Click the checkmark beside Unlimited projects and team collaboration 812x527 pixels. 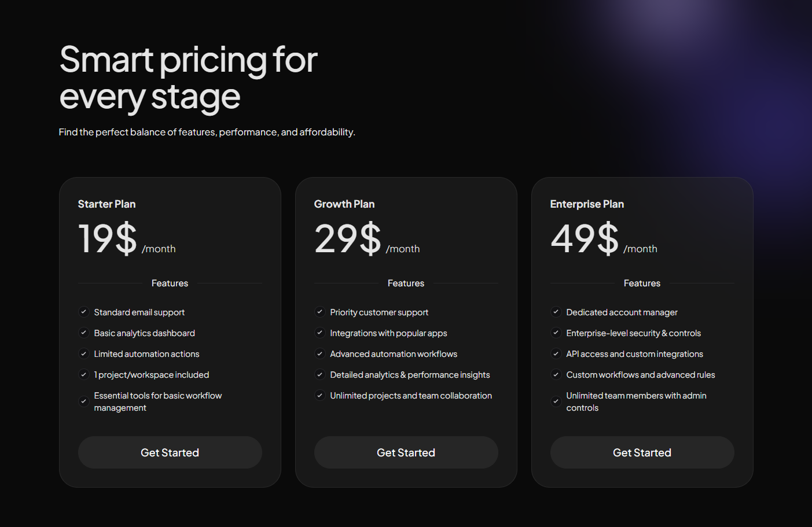(x=319, y=395)
